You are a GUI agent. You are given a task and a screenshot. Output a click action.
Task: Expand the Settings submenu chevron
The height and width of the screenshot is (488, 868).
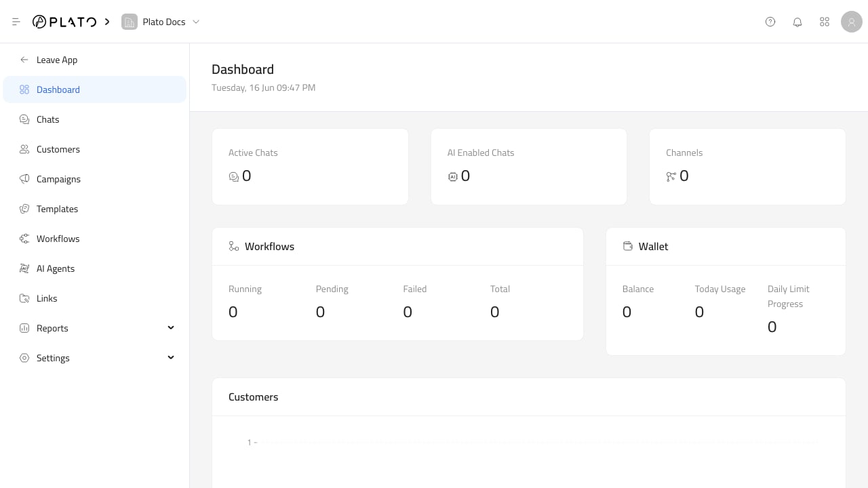[x=171, y=357]
